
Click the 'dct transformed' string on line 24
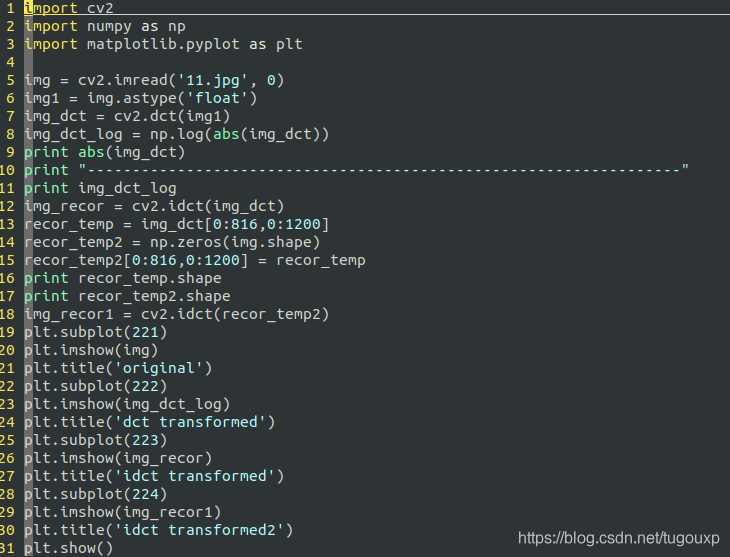(x=190, y=422)
